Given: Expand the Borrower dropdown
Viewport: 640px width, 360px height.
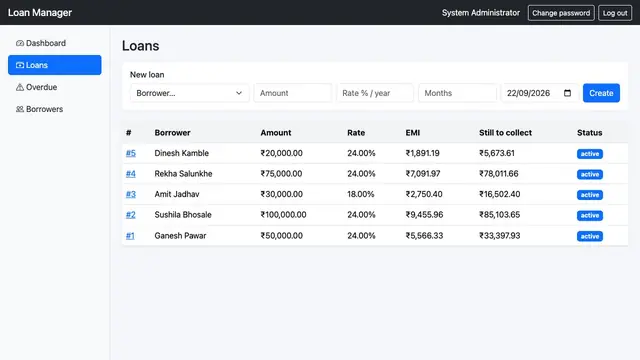Looking at the screenshot, I should click(189, 93).
